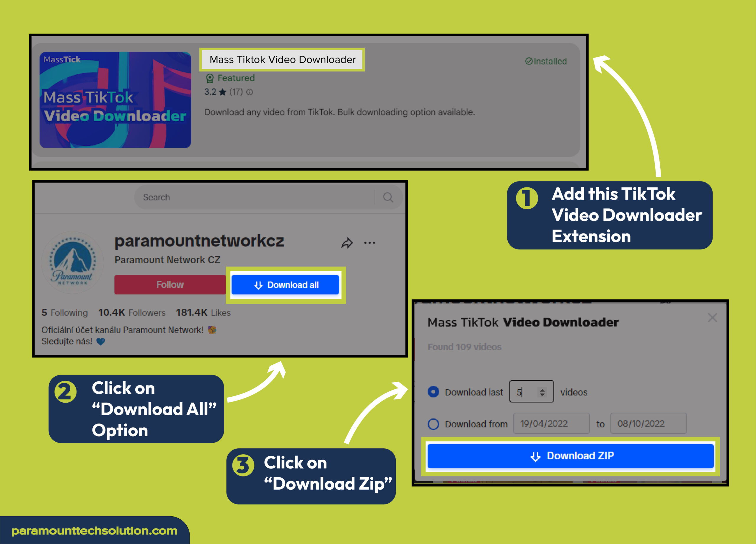
Task: Toggle the Follow button for paramountnetworkcz
Action: [x=170, y=284]
